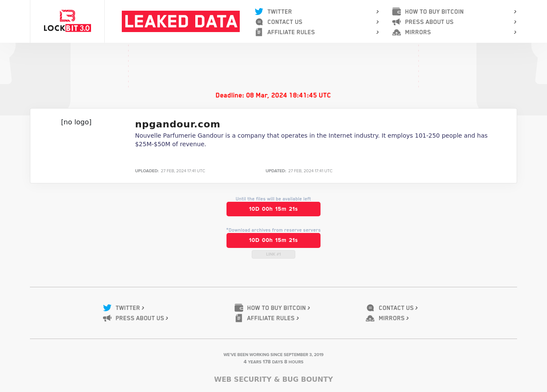Click the Press About Us megaphone icon in header

pos(397,22)
